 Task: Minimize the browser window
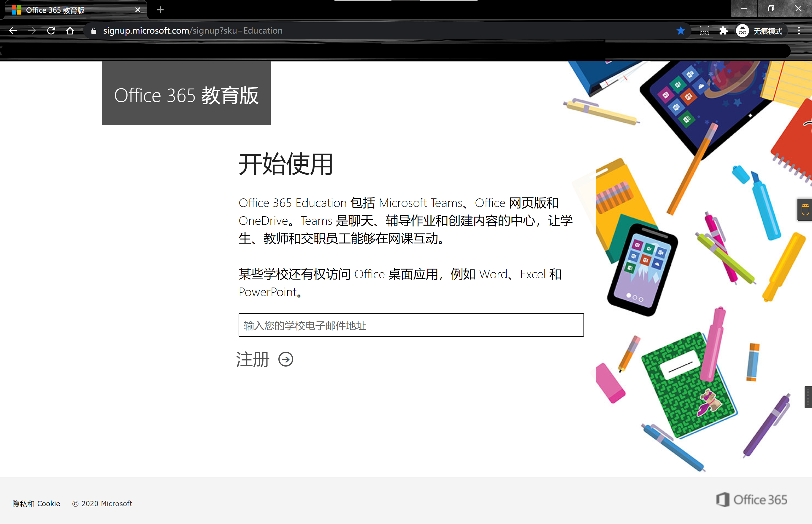click(744, 9)
